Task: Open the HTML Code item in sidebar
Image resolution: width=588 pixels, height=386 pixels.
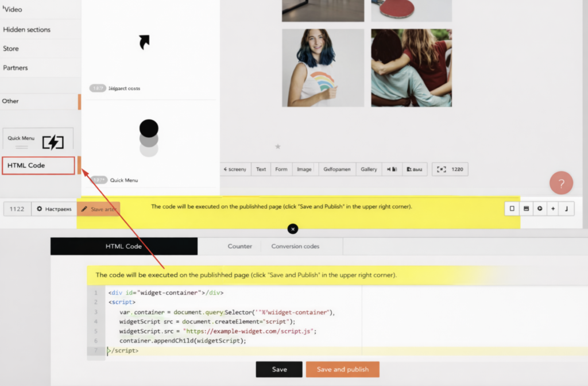Action: [x=38, y=165]
